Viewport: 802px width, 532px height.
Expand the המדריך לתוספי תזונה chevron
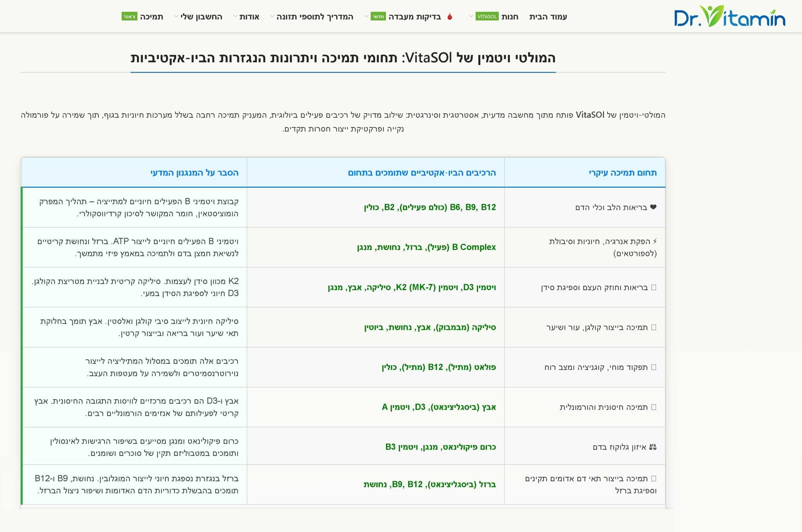[x=271, y=16]
